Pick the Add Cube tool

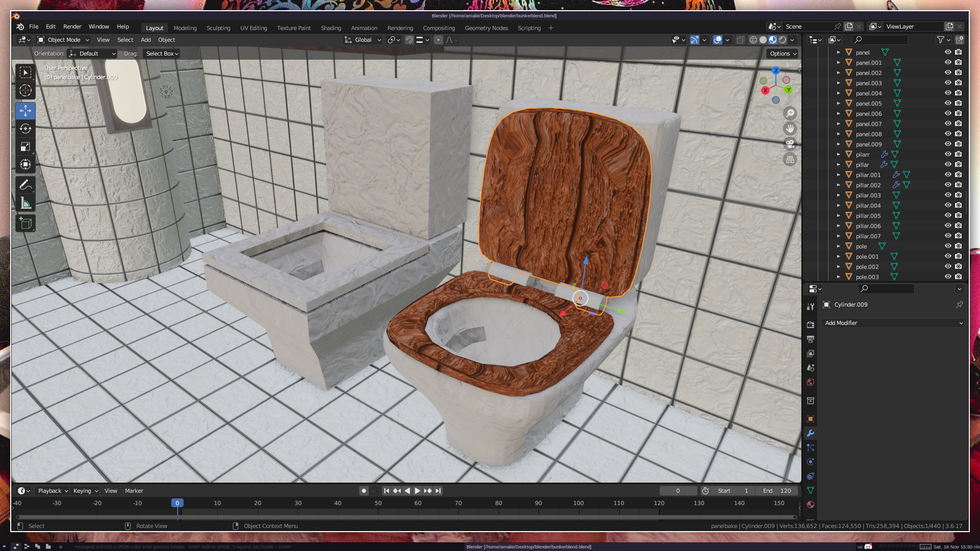coord(26,223)
